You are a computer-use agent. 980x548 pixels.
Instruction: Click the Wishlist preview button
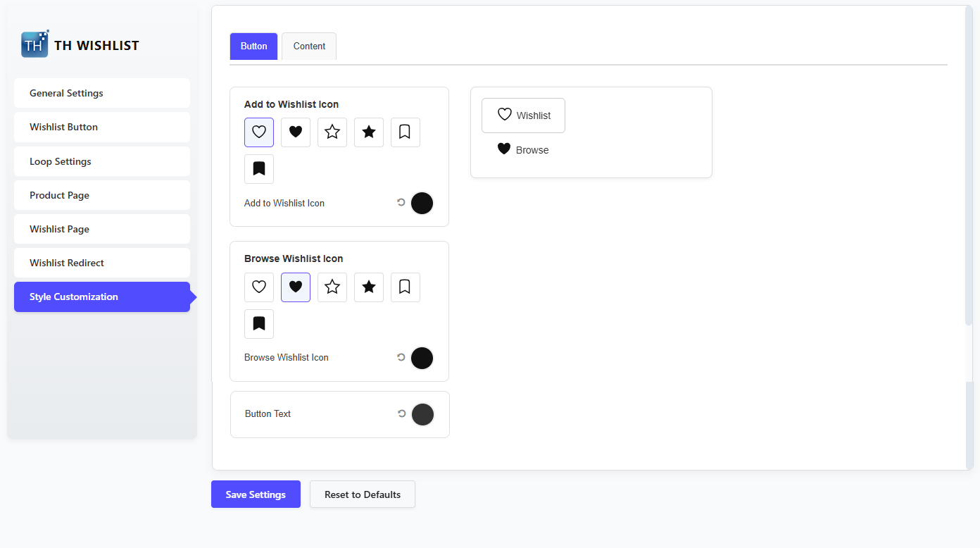click(523, 116)
